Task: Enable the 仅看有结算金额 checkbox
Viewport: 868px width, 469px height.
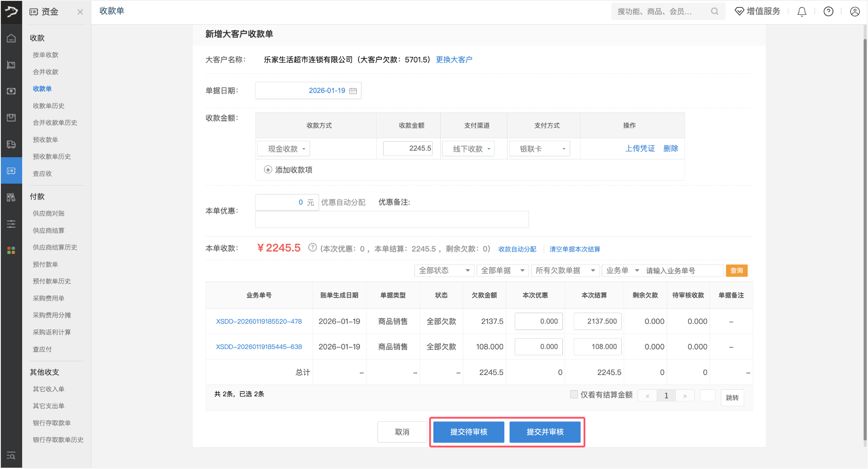Action: pyautogui.click(x=574, y=394)
